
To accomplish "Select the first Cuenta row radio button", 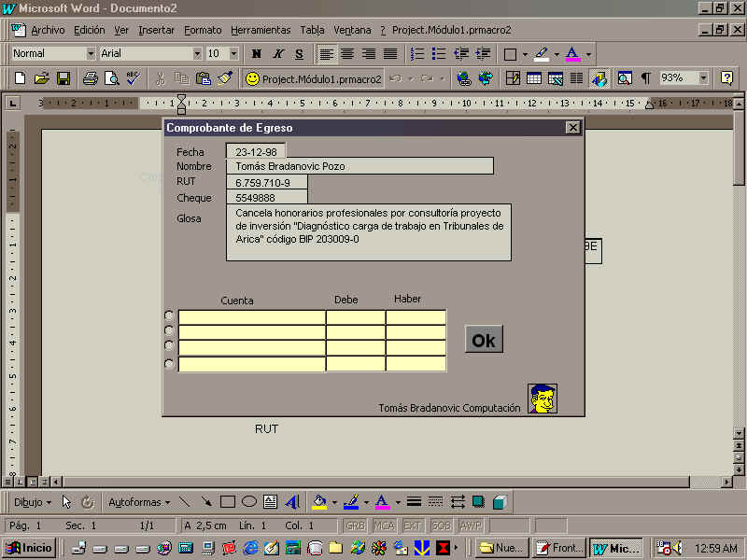I will [x=169, y=315].
